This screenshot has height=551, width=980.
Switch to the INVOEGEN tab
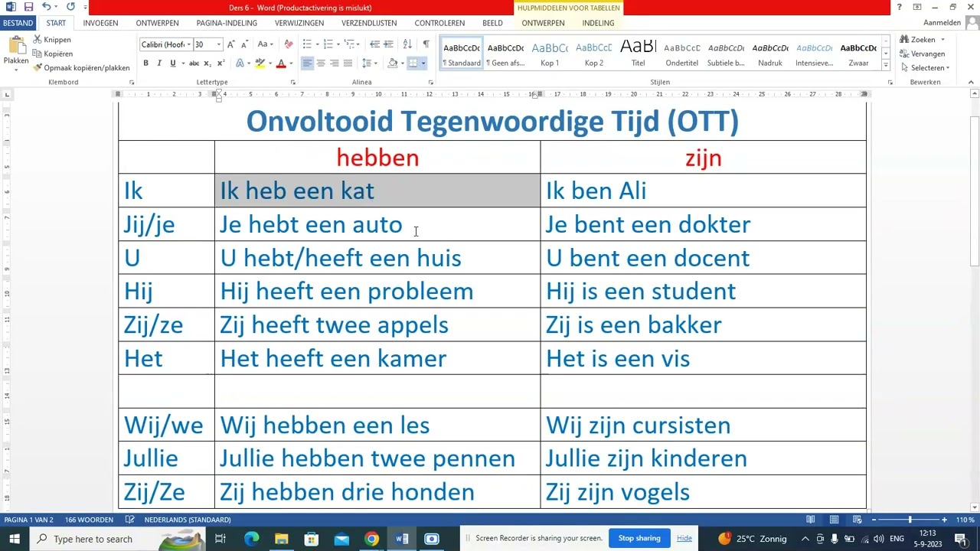(x=100, y=23)
